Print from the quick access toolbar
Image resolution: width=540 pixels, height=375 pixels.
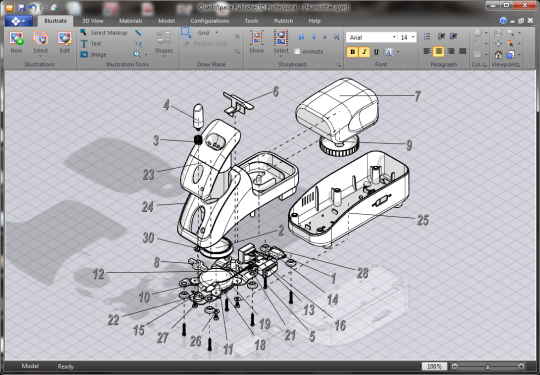(54, 8)
